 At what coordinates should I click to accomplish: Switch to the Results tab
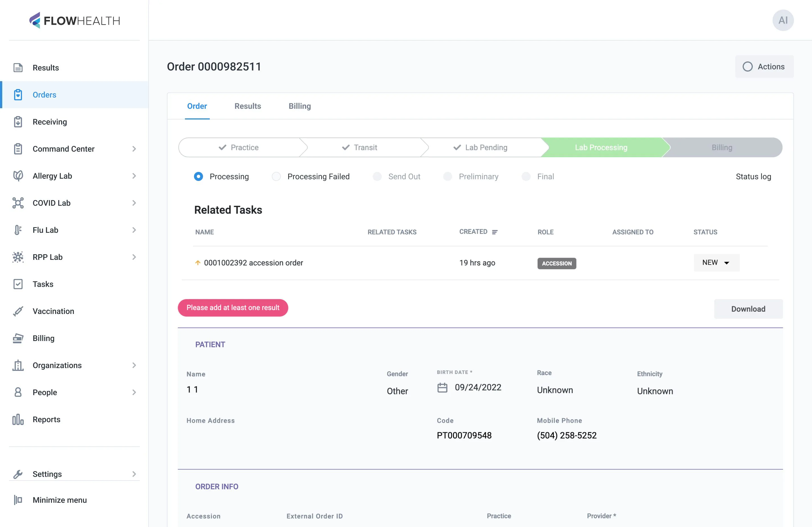pos(248,106)
